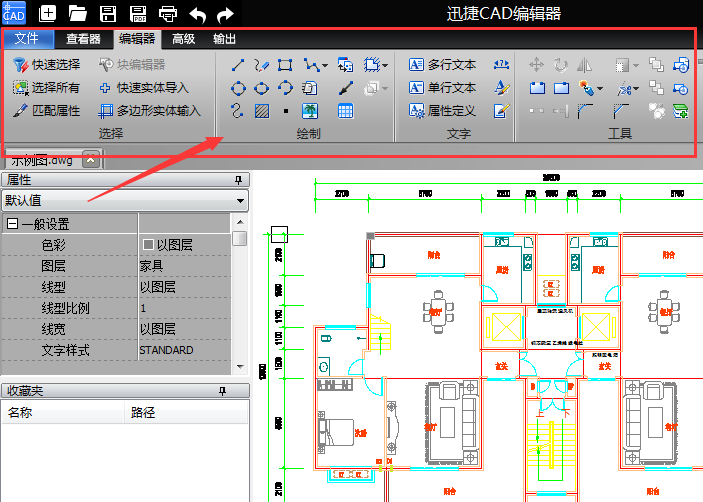Open a file using the folder icon
This screenshot has height=502, width=703.
(x=78, y=13)
